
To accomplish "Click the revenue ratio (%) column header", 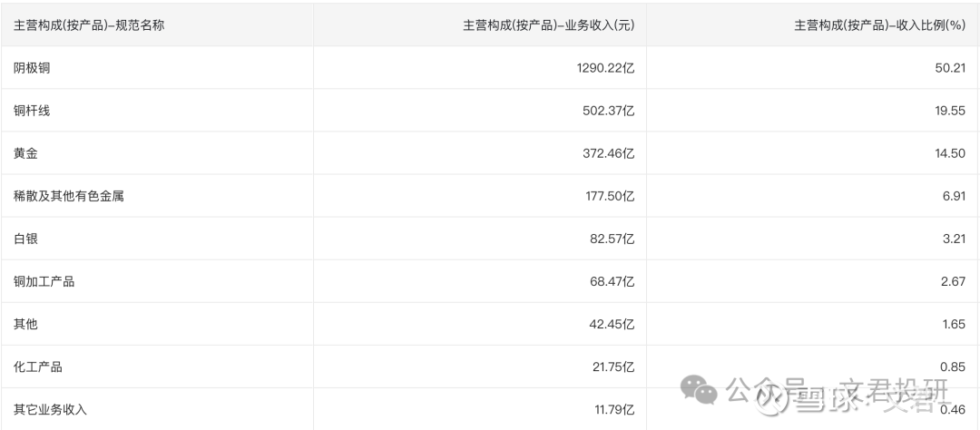I will coord(878,25).
